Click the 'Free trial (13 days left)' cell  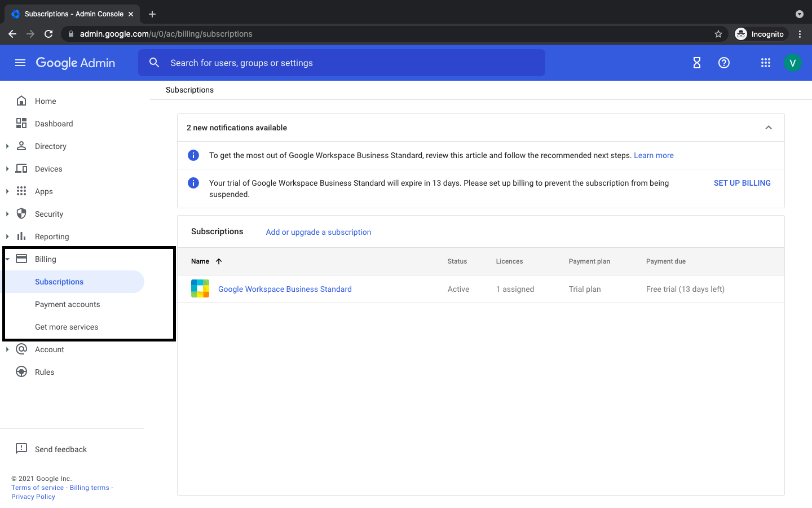pos(685,289)
